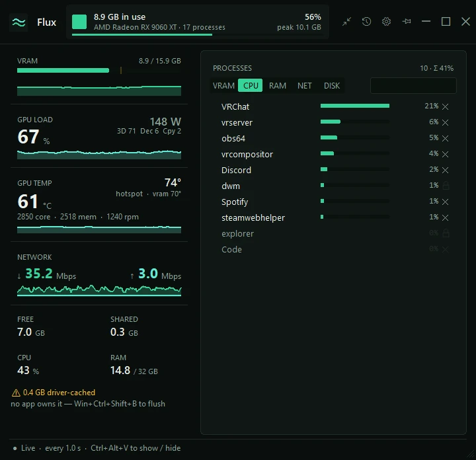Click the Live status indicator
Screen dimensions: 476x460
coord(24,448)
